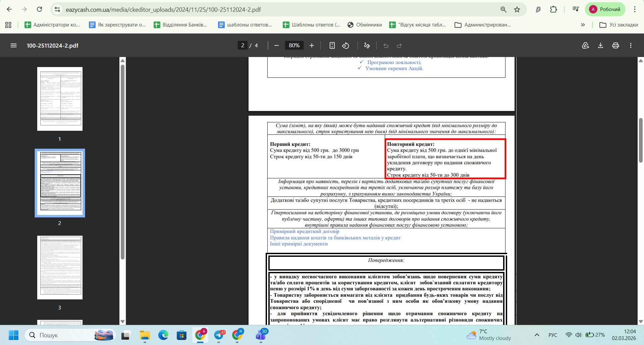Screen dimensions: 644x345
Task: Select page 3 thumbnail
Action: point(60,268)
